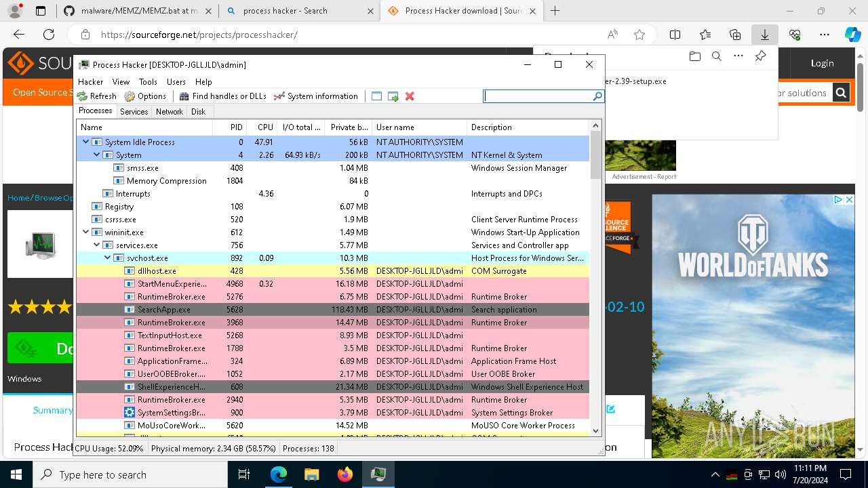Screen dimensions: 868x488
Task: Collapse the services.exe tree node
Action: point(97,245)
